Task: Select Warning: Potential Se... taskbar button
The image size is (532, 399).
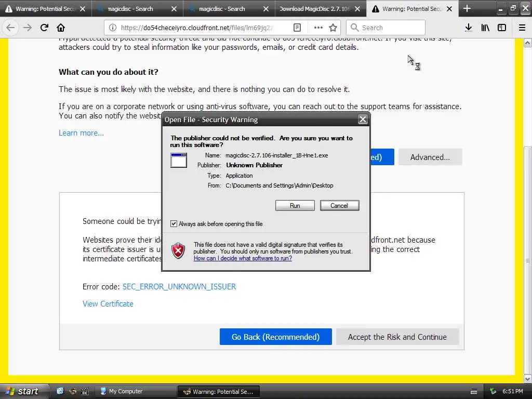Action: click(219, 392)
